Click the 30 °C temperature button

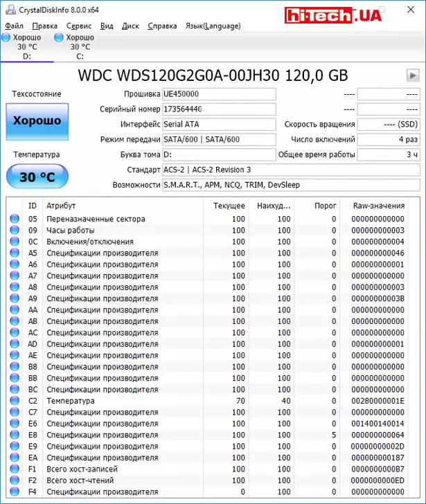[x=37, y=177]
